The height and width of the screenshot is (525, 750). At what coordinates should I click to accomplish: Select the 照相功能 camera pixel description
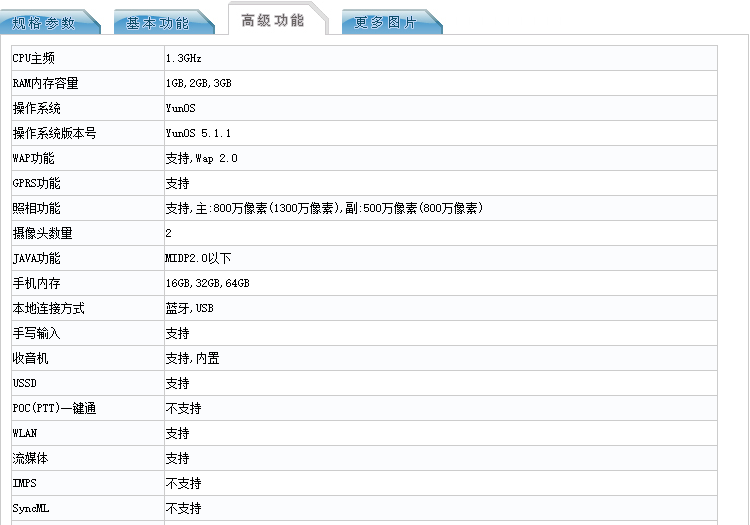324,209
